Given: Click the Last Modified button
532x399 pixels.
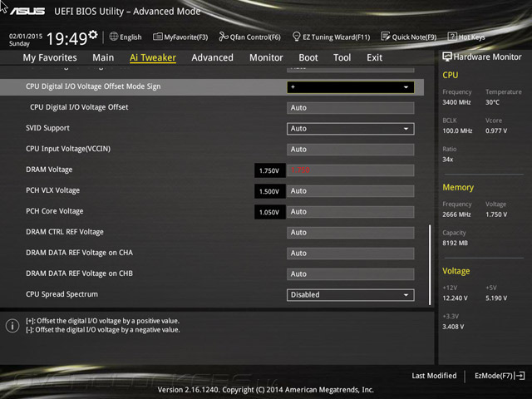Looking at the screenshot, I should tap(434, 376).
